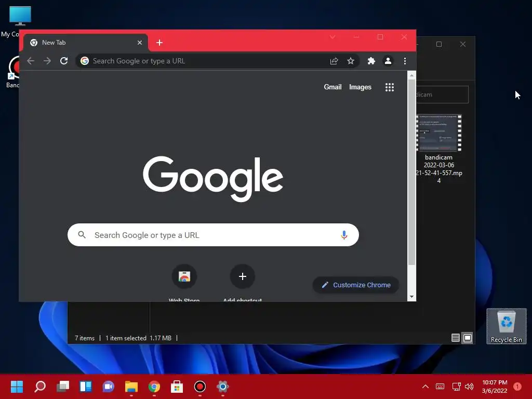Open the Chrome profile avatar
Image resolution: width=532 pixels, height=399 pixels.
point(388,61)
